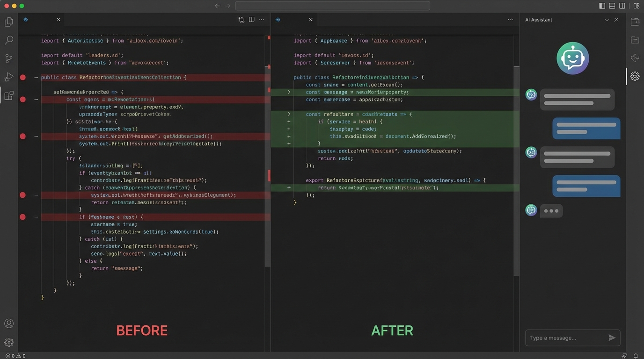The width and height of the screenshot is (644, 359).
Task: Toggle the breakpoint next to the system.out line
Action: (x=22, y=136)
